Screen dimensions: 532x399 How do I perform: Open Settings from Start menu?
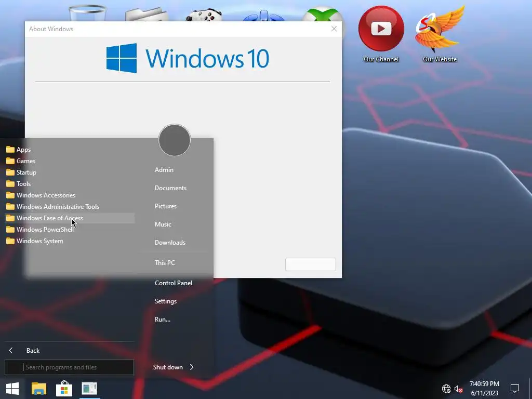(x=166, y=301)
